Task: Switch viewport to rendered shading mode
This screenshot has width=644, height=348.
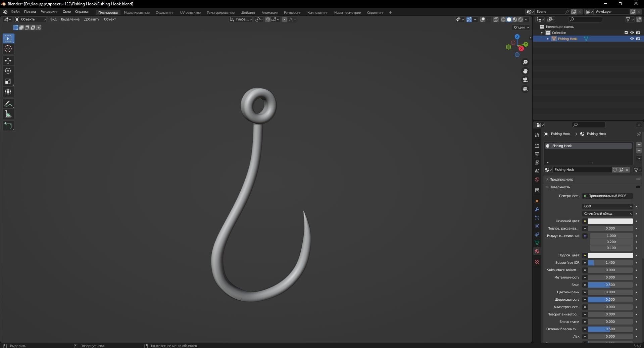Action: coord(520,19)
